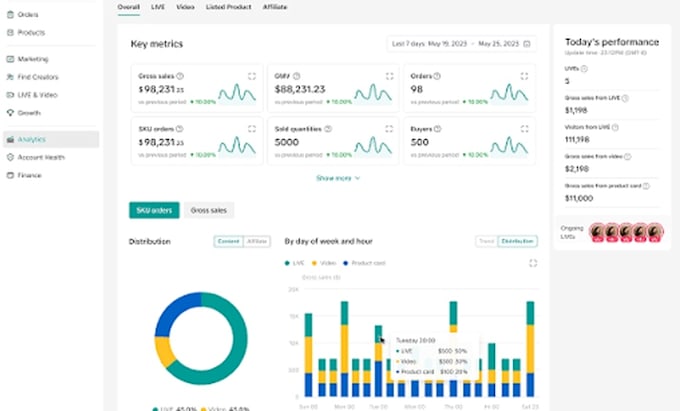Click the $11,000 product card sales value
The image size is (680, 411).
pos(579,198)
